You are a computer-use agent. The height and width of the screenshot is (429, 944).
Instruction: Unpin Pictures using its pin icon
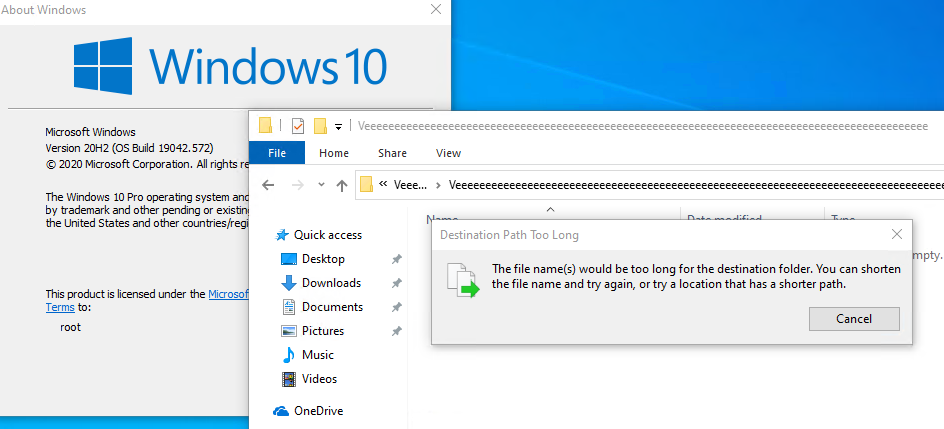click(x=396, y=332)
